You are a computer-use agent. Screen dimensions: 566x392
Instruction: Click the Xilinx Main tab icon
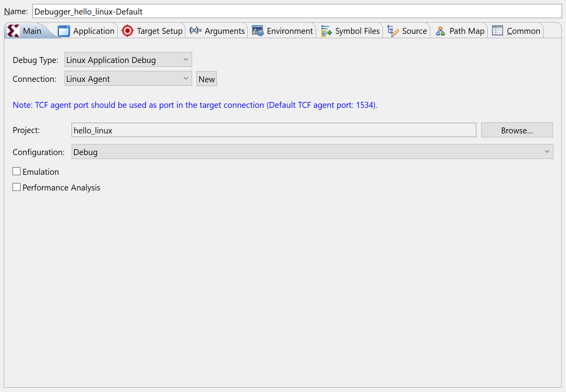click(x=13, y=31)
